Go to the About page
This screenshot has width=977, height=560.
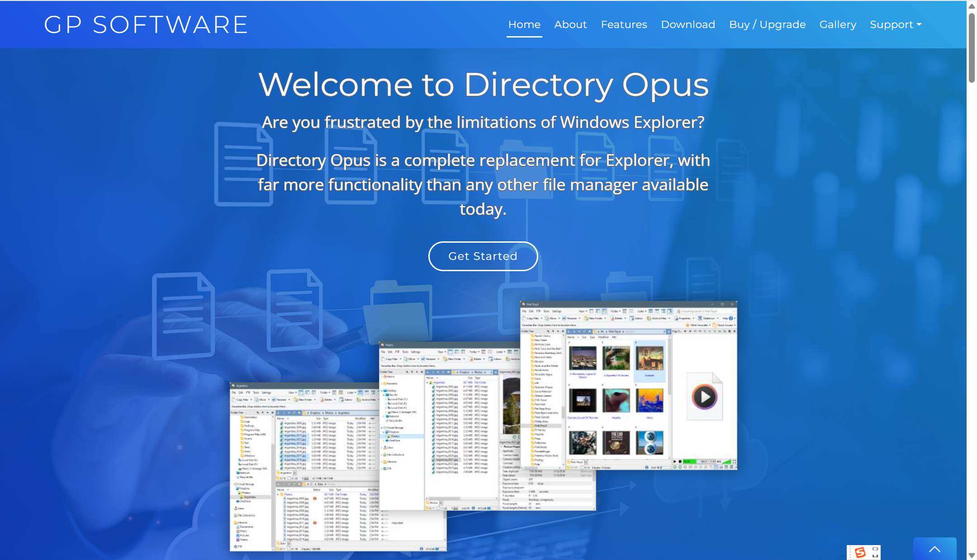point(570,24)
